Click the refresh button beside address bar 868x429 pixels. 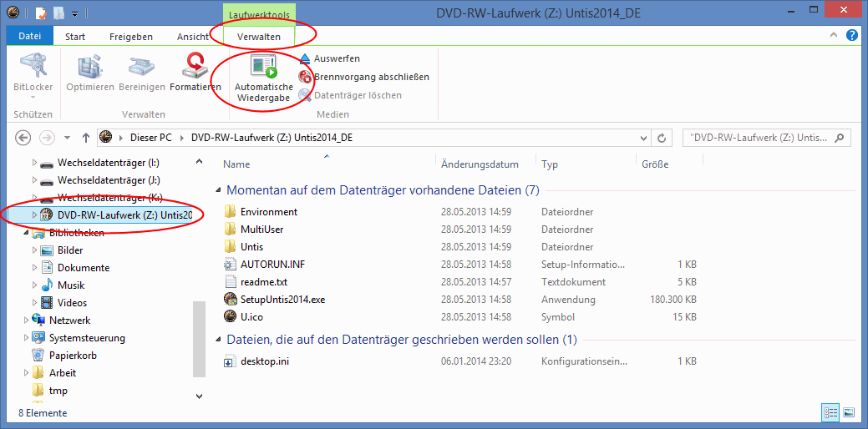tap(662, 138)
